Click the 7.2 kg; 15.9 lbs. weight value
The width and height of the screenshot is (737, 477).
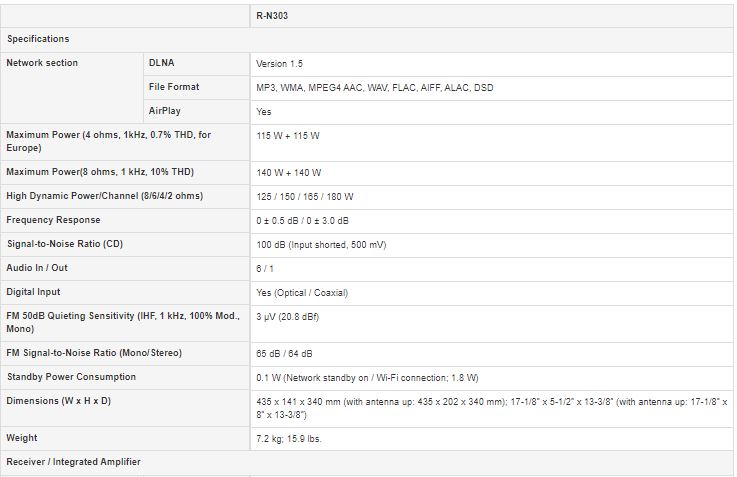[x=289, y=438]
